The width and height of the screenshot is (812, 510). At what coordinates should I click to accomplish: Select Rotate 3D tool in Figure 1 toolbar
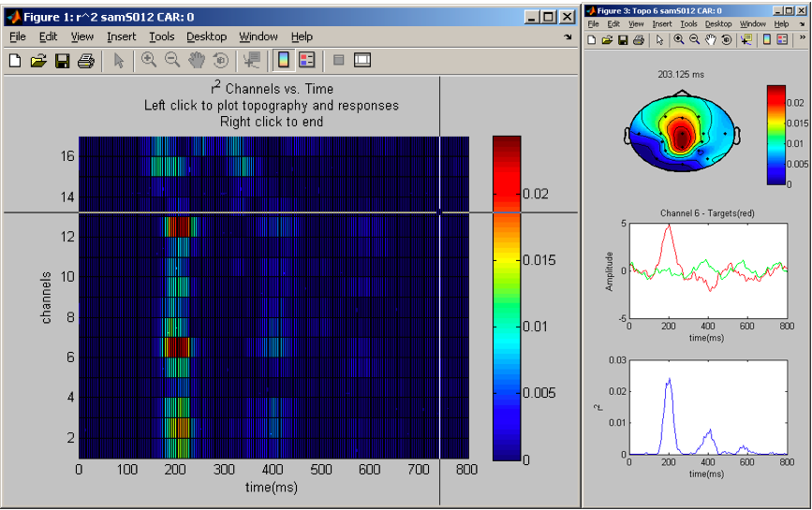click(221, 61)
